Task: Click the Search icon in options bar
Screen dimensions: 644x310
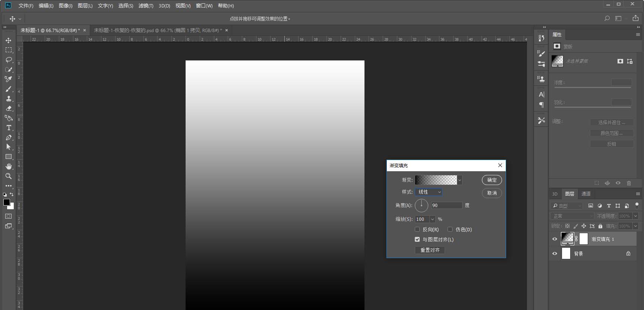Action: coord(607,18)
